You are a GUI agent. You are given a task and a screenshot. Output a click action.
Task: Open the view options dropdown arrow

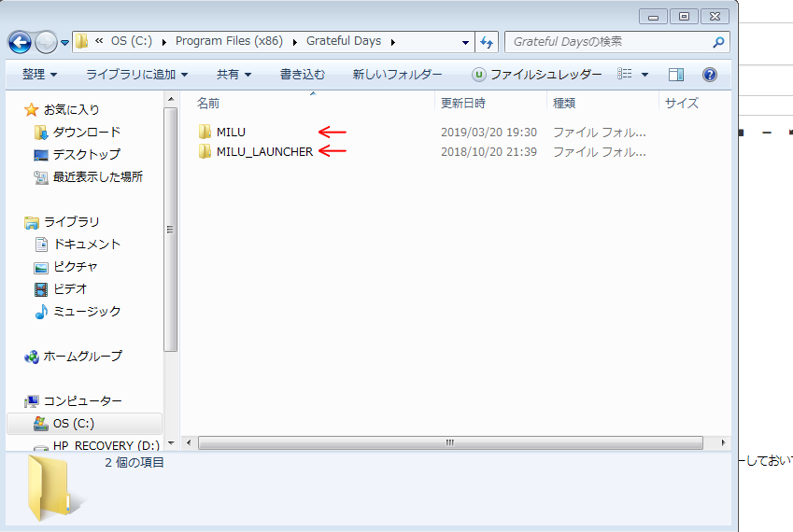tap(644, 75)
